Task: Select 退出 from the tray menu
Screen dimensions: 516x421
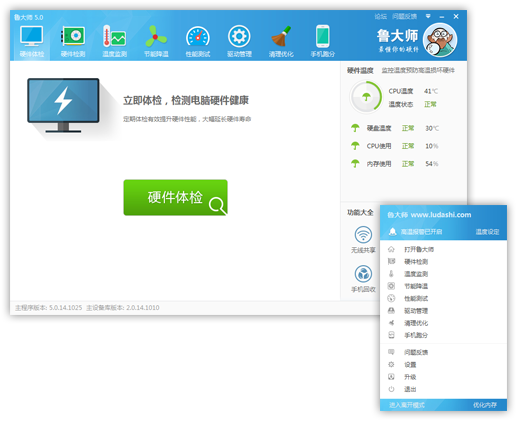Action: [410, 389]
